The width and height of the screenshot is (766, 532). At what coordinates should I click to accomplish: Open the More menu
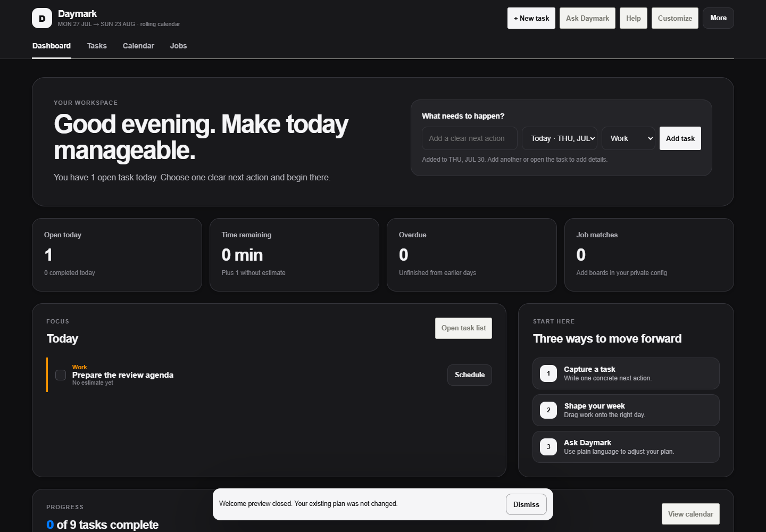[x=718, y=18]
